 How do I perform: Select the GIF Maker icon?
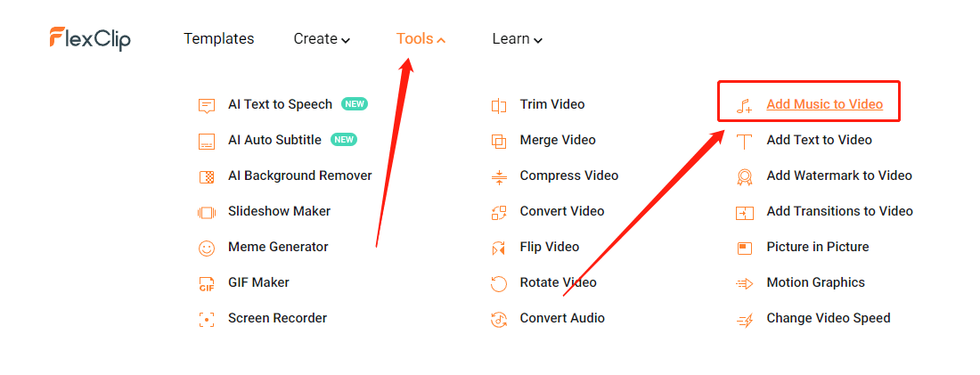click(207, 284)
